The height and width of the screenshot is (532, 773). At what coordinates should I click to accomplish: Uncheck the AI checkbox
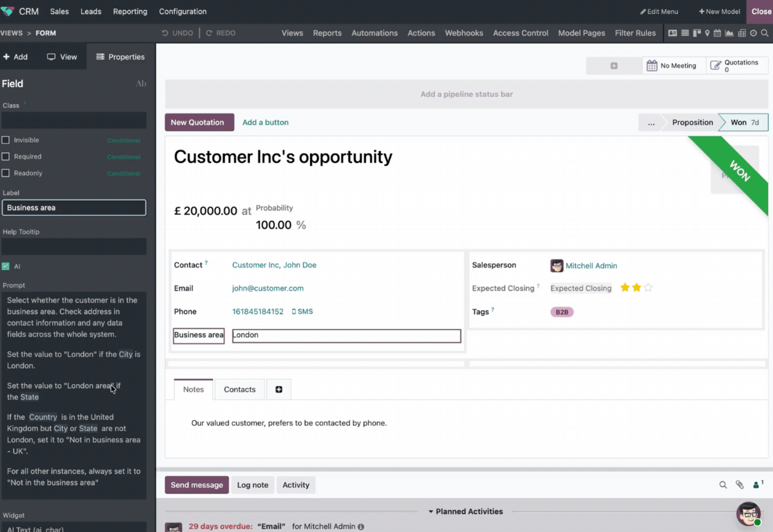6,266
